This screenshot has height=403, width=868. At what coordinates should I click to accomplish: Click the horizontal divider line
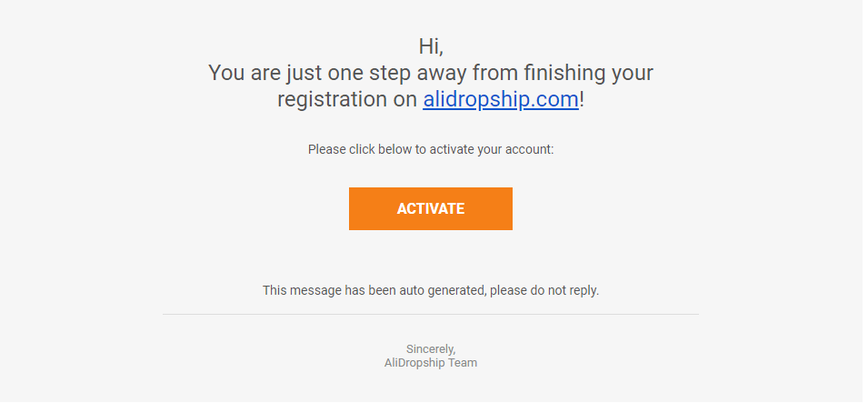(430, 315)
